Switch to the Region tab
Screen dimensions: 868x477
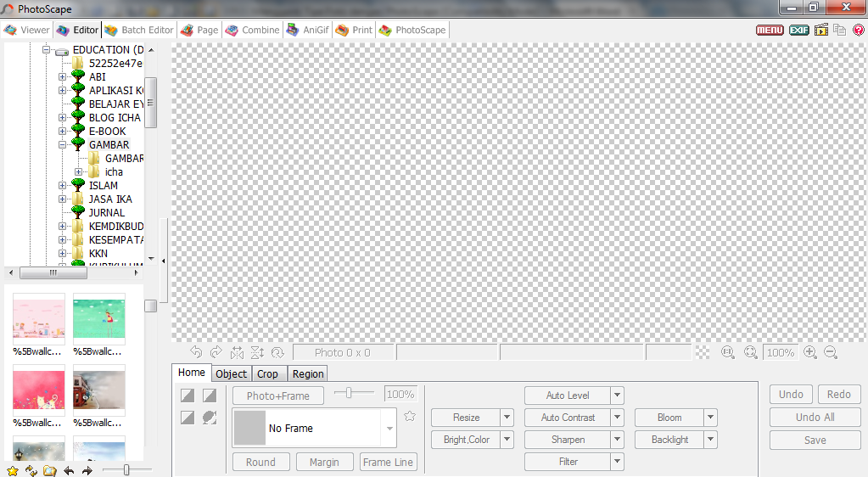point(308,374)
